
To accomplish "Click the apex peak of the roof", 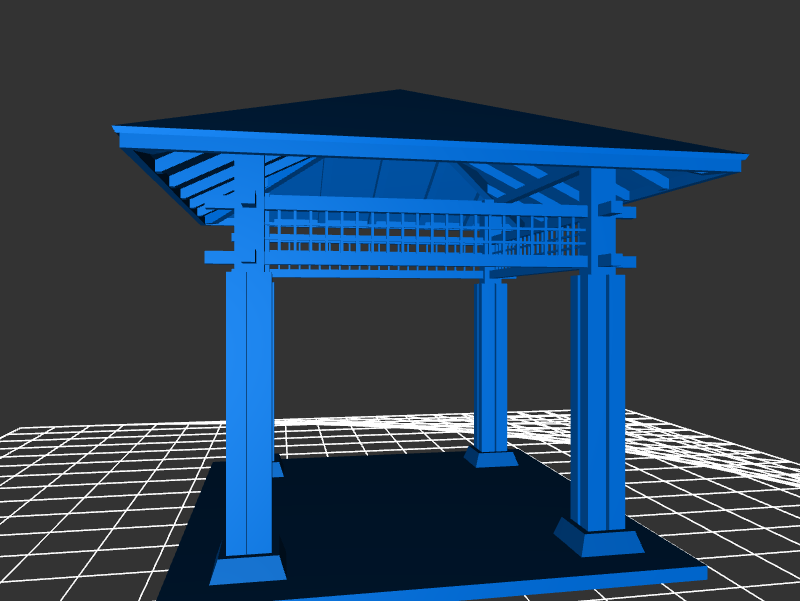I will (x=400, y=92).
